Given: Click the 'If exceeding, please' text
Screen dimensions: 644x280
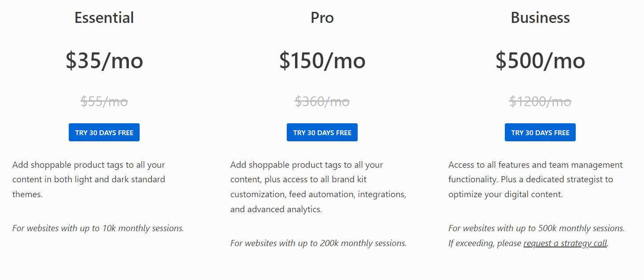Looking at the screenshot, I should [485, 243].
